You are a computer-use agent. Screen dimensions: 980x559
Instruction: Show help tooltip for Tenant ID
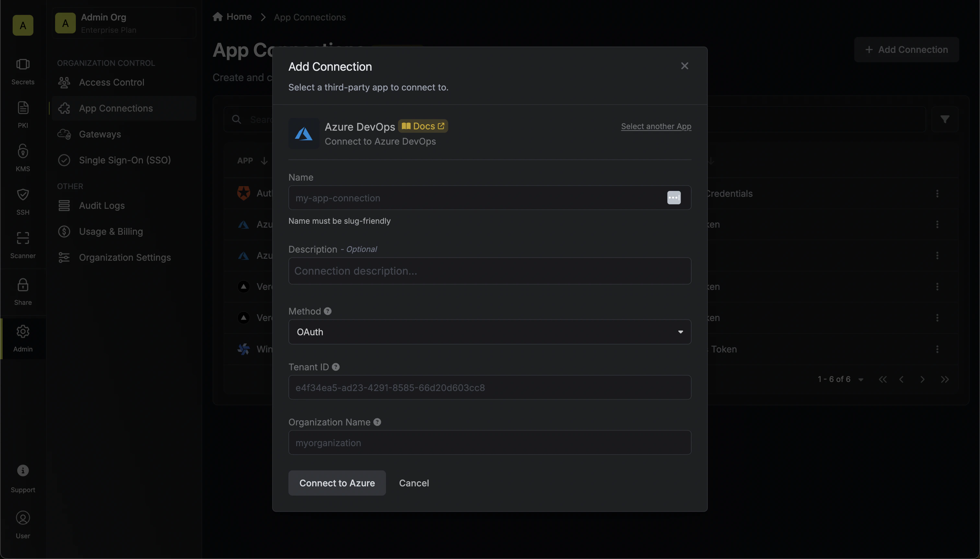pos(336,367)
